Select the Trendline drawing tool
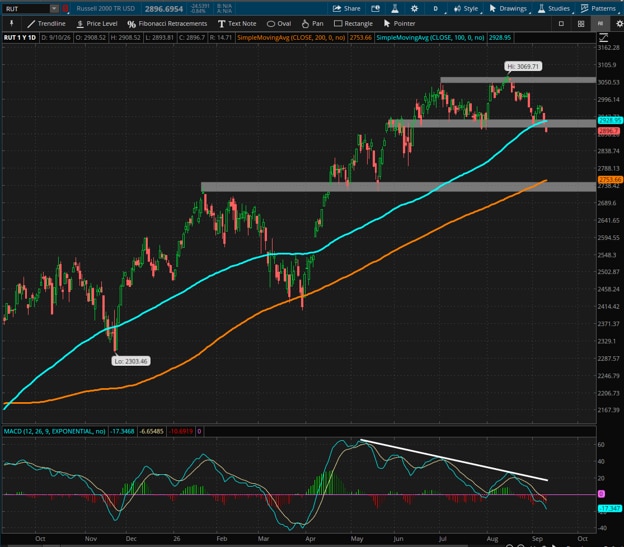624x547 pixels. pyautogui.click(x=46, y=23)
